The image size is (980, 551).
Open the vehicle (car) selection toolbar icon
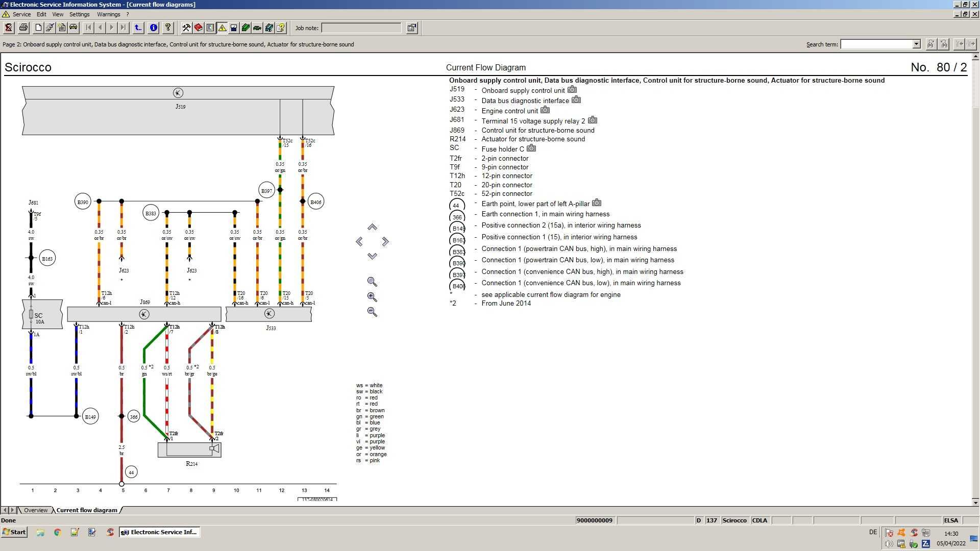coord(73,28)
